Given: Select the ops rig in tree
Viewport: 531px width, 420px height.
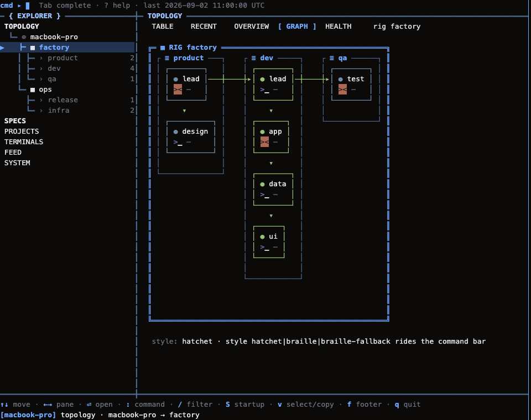Looking at the screenshot, I should click(x=45, y=90).
